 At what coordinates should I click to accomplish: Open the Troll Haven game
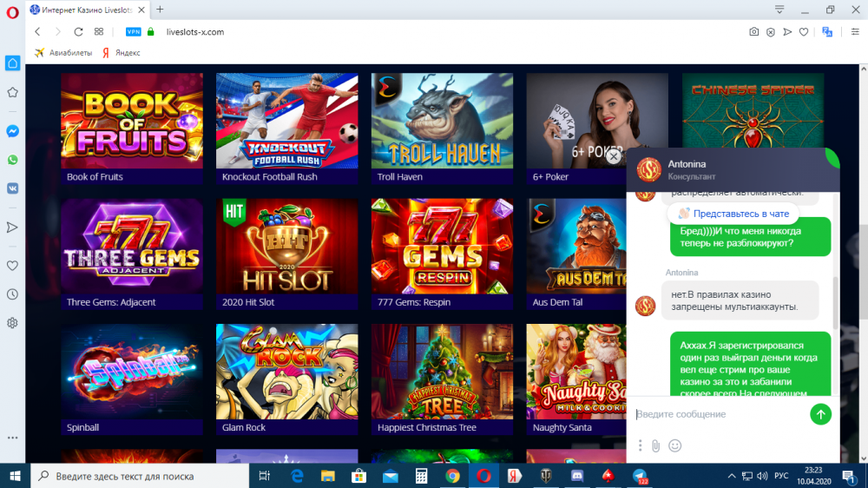pyautogui.click(x=442, y=129)
